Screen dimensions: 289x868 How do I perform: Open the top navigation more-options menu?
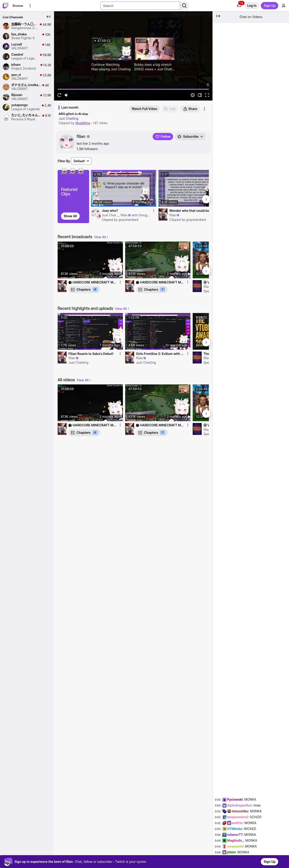[x=30, y=6]
